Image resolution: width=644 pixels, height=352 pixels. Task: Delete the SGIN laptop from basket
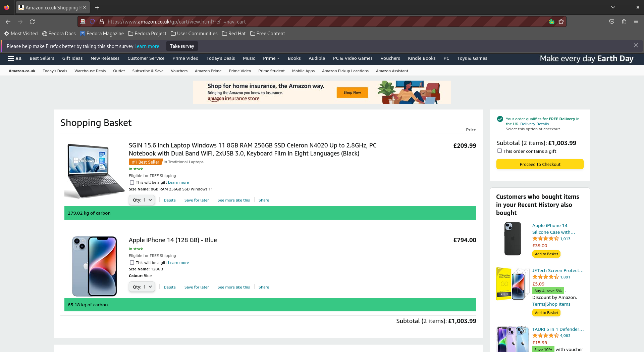pyautogui.click(x=170, y=200)
